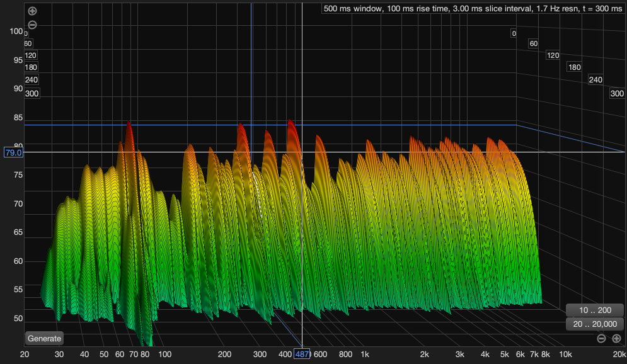Select the 180 ms time slice label on left

32,67
